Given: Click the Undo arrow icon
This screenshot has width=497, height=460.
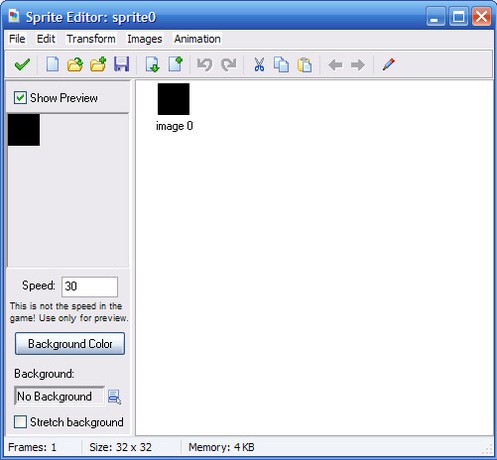Looking at the screenshot, I should (204, 64).
